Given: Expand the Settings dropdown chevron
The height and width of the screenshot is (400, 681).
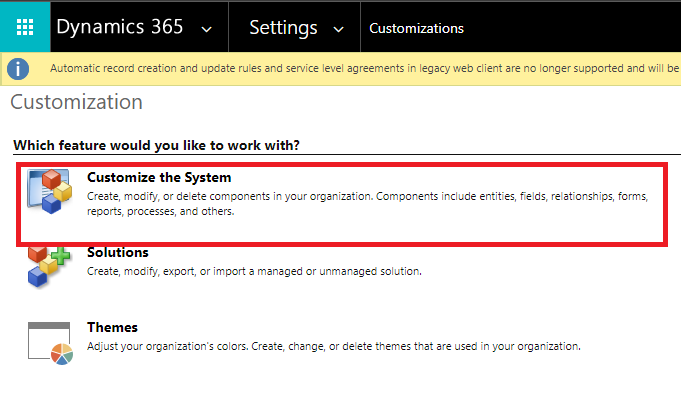Looking at the screenshot, I should click(x=339, y=29).
